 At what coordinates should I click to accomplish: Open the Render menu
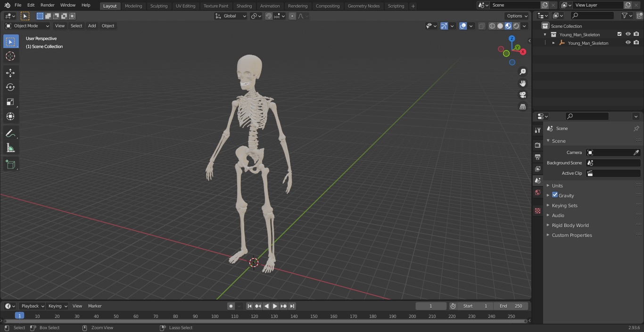point(47,5)
